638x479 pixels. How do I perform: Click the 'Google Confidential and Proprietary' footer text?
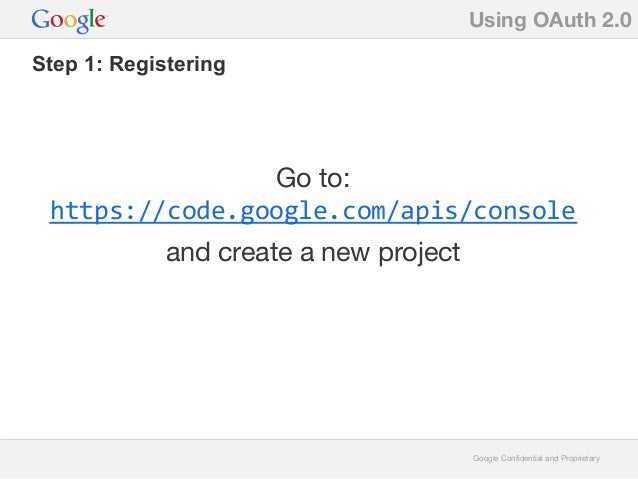tap(536, 458)
